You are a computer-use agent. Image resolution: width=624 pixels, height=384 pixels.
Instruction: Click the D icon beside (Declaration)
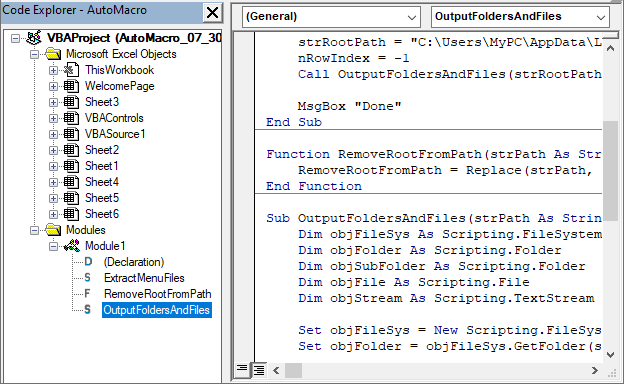[x=88, y=262]
